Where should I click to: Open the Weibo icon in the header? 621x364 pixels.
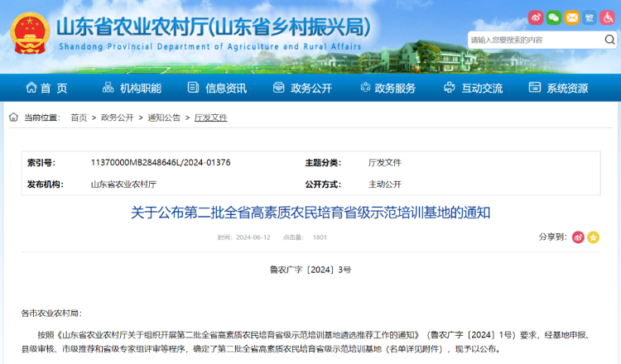coord(536,17)
